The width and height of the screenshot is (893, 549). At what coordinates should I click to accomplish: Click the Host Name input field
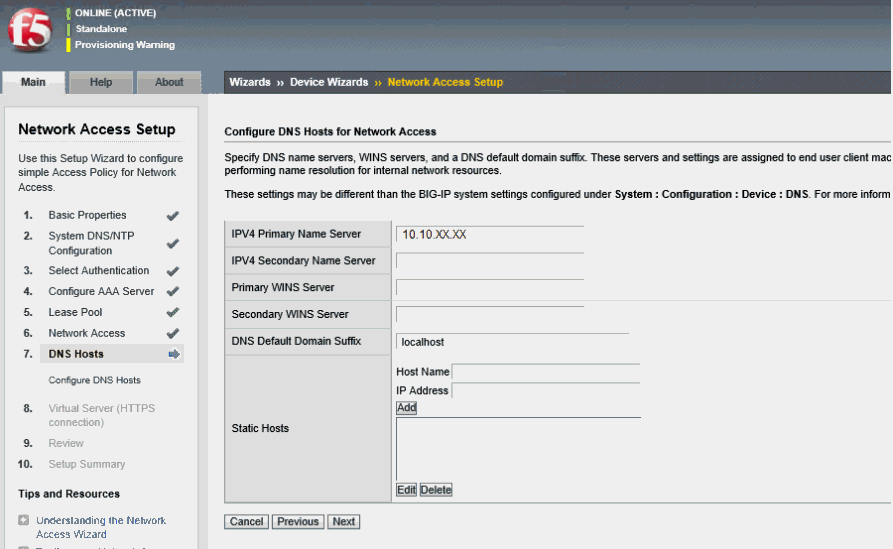(545, 372)
